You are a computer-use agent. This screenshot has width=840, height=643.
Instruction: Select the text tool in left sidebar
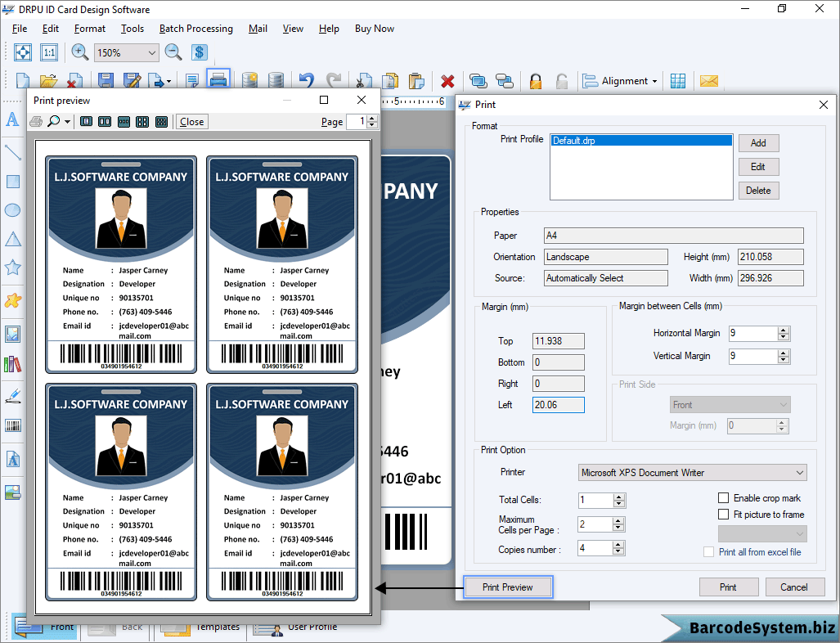[12, 119]
